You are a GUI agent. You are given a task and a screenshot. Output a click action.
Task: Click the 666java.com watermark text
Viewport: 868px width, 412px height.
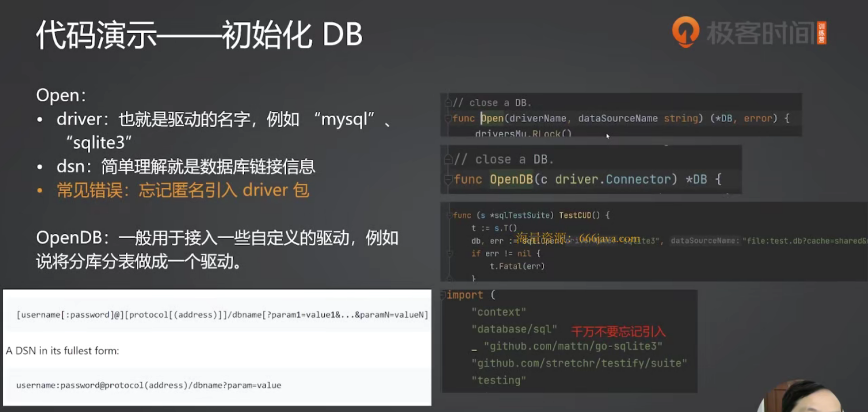click(x=610, y=238)
